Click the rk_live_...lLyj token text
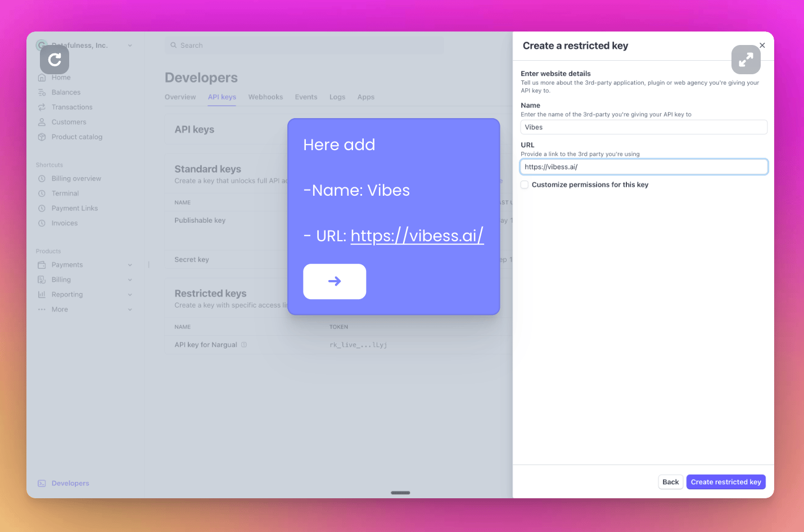Image resolution: width=804 pixels, height=532 pixels. pos(358,345)
